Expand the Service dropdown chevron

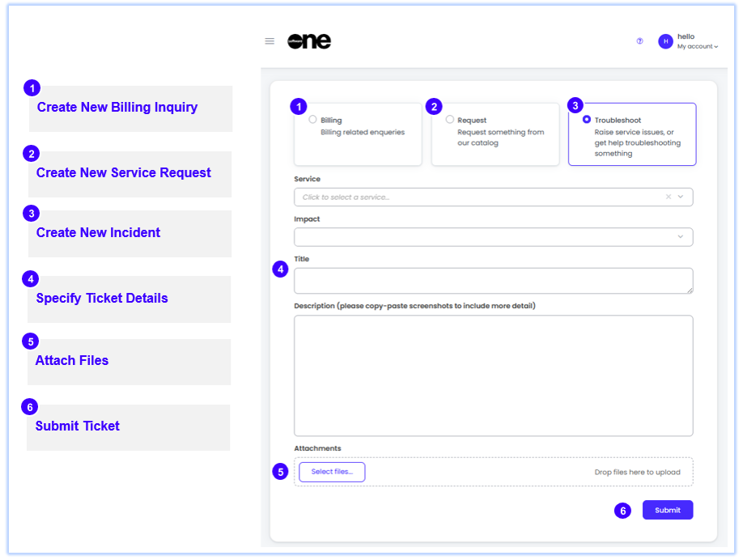tap(681, 197)
